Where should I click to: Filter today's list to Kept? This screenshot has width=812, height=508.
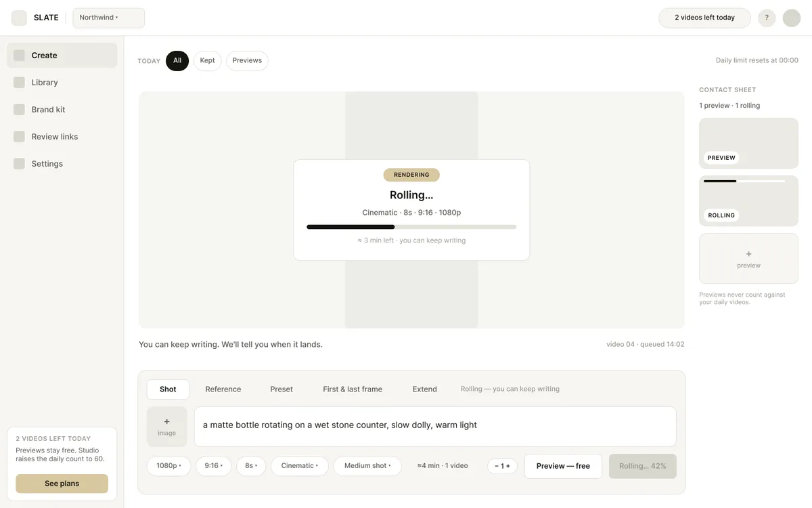(208, 61)
